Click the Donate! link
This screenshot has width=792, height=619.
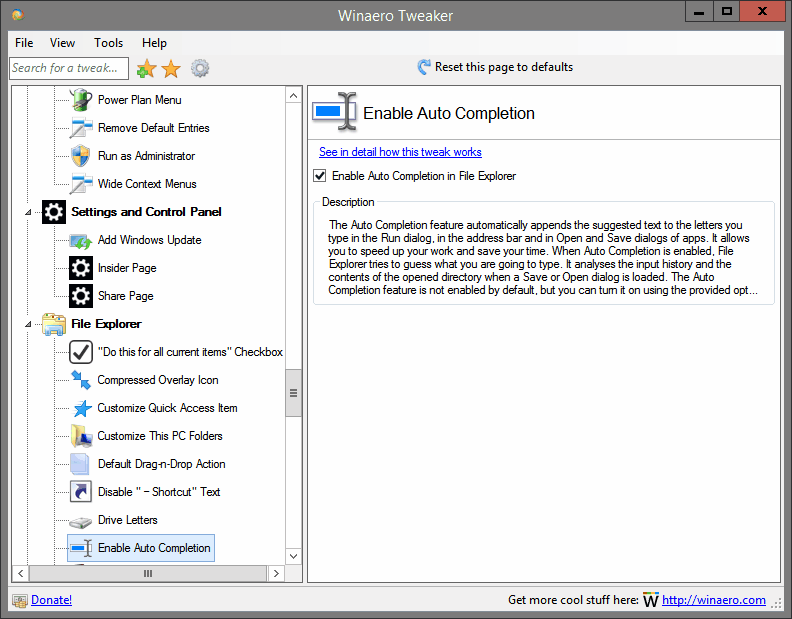coord(52,600)
